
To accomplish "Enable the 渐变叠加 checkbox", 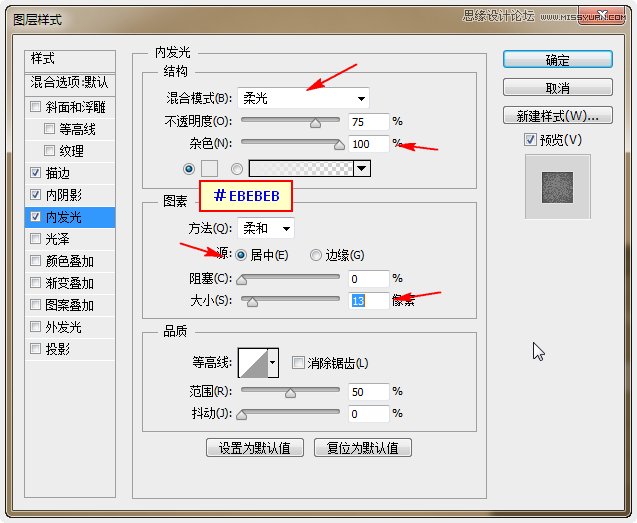I will (x=36, y=282).
